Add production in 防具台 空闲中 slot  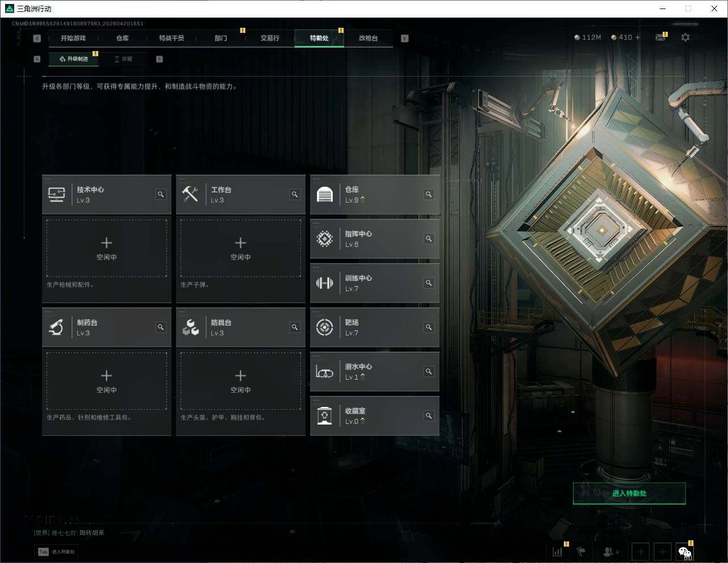point(241,381)
